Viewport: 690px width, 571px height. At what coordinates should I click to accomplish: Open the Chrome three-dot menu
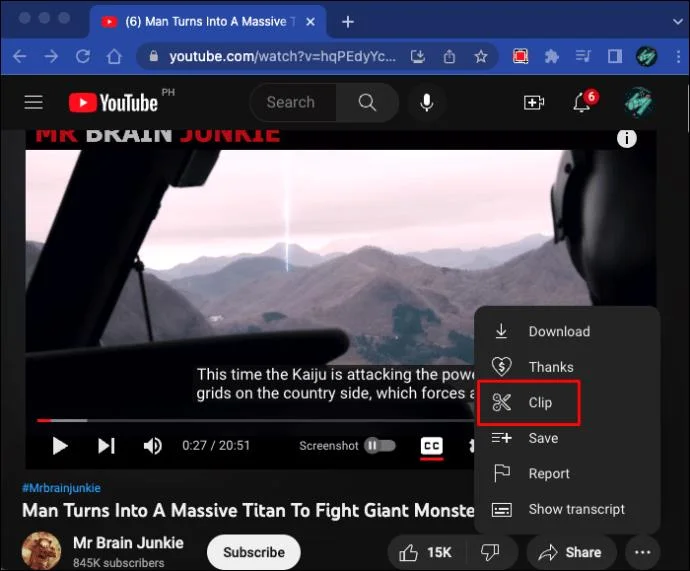[x=678, y=56]
